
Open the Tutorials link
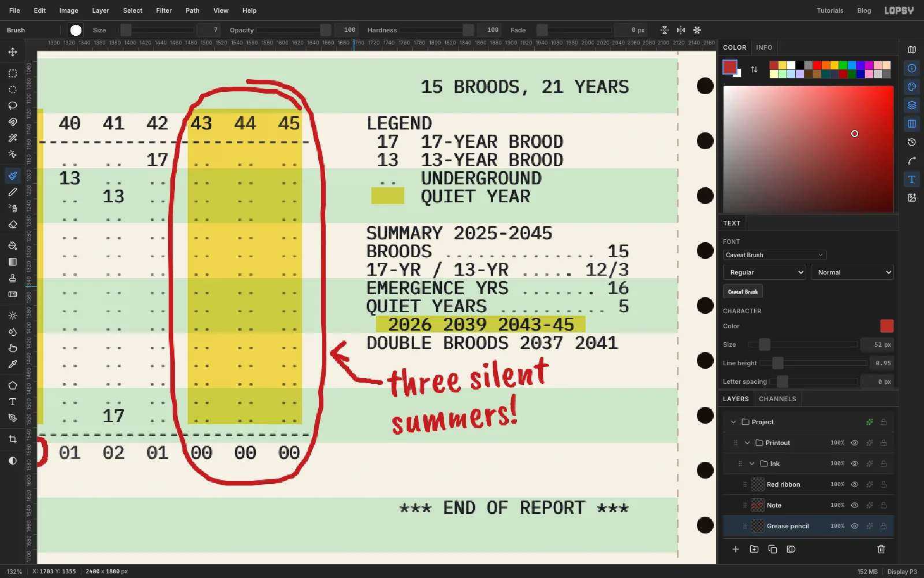tap(830, 10)
